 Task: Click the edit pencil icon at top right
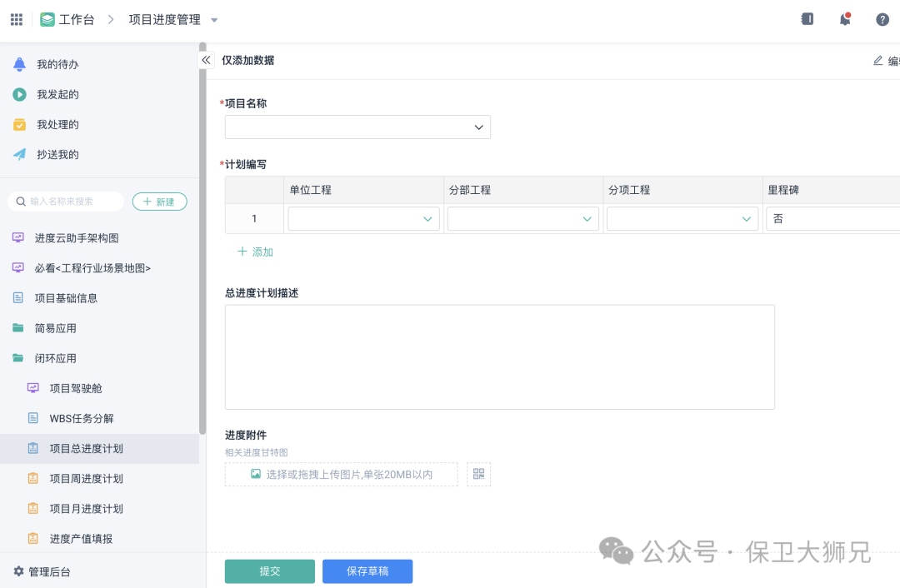coord(877,60)
